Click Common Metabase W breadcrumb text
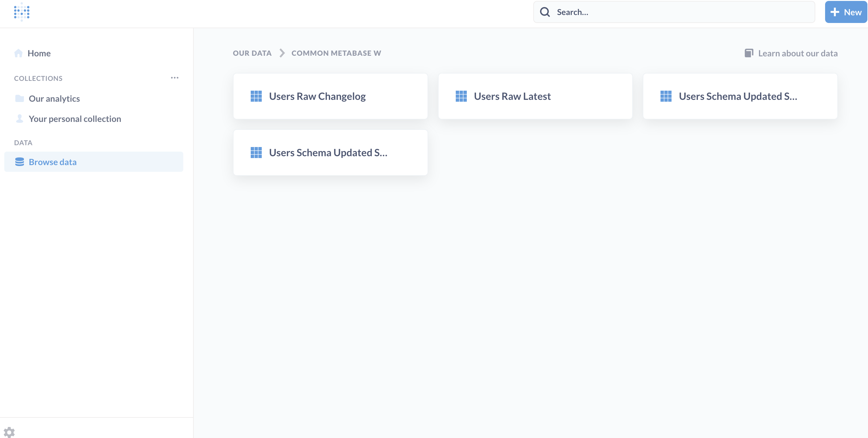Screen dimensions: 868x438 [x=336, y=53]
